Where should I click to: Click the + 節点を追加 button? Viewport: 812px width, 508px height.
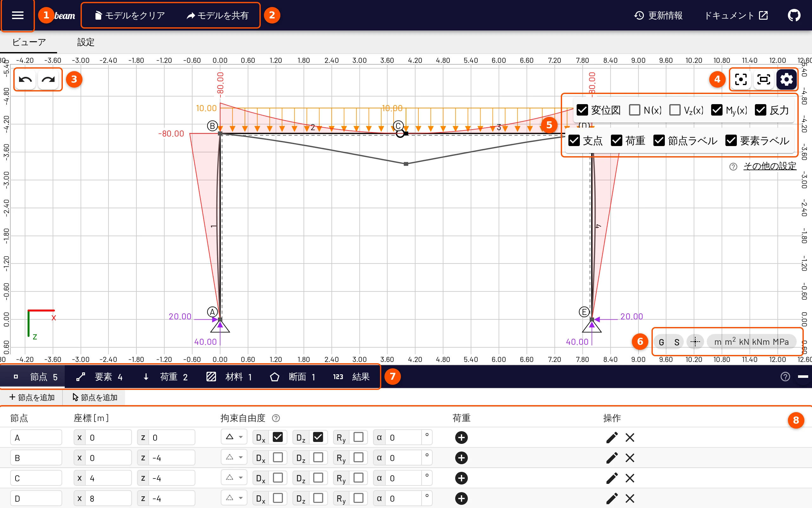[32, 398]
